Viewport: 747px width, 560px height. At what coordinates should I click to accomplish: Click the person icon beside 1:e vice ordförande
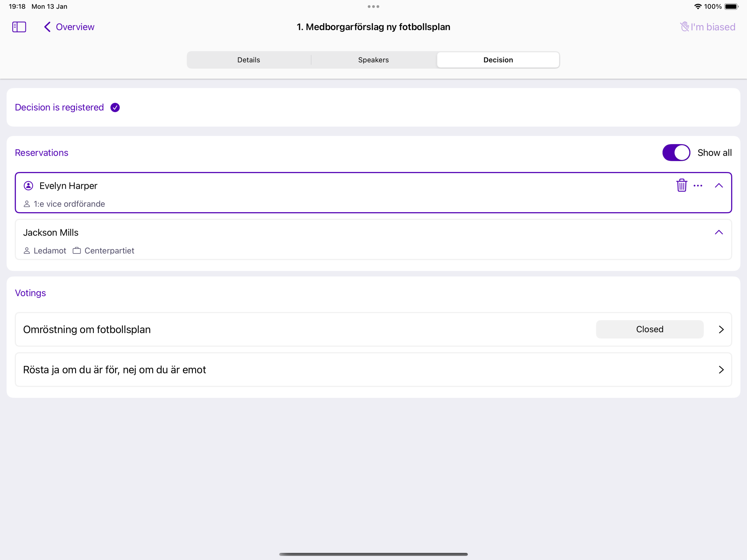tap(27, 204)
